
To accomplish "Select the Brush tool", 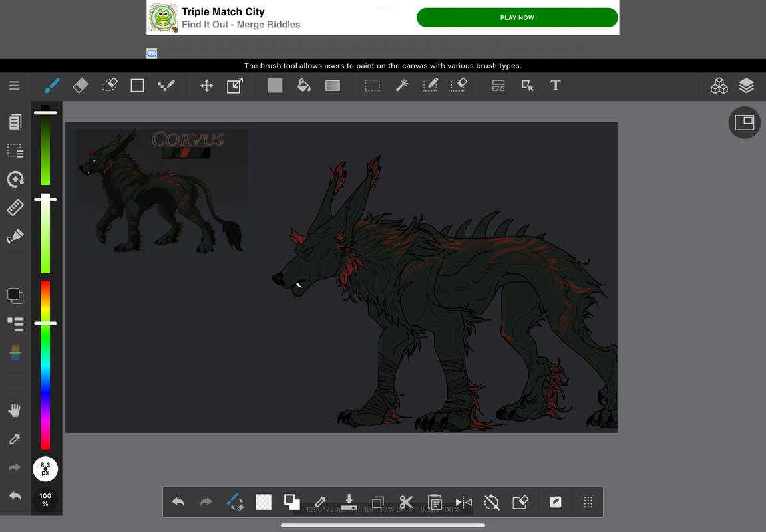I will (x=52, y=86).
